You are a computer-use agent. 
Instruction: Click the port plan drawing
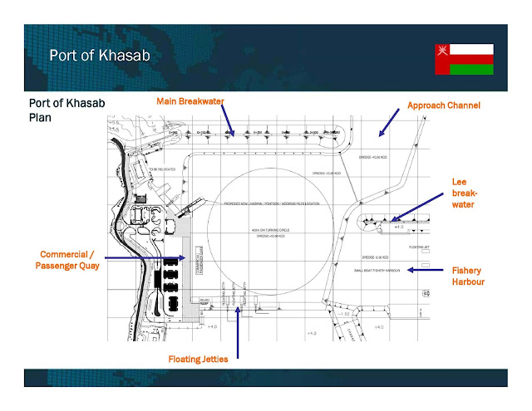click(x=268, y=228)
